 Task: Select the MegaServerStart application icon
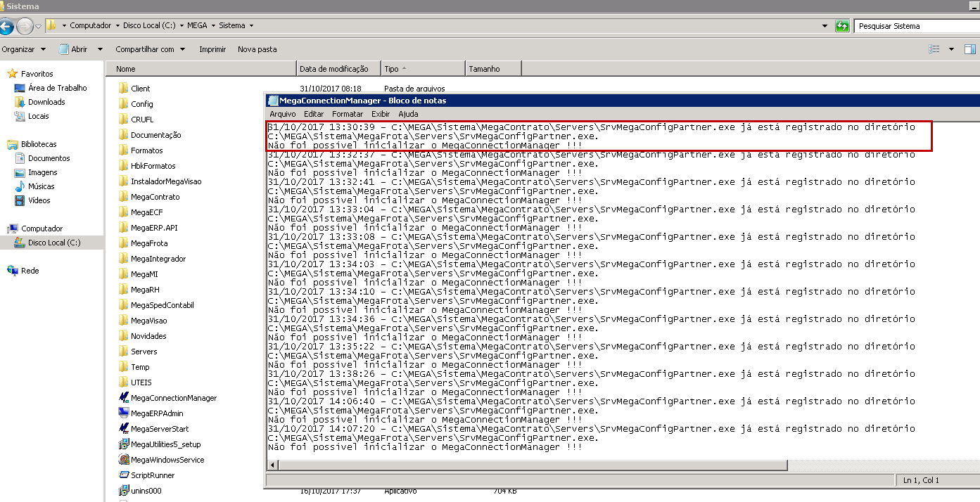(x=124, y=429)
